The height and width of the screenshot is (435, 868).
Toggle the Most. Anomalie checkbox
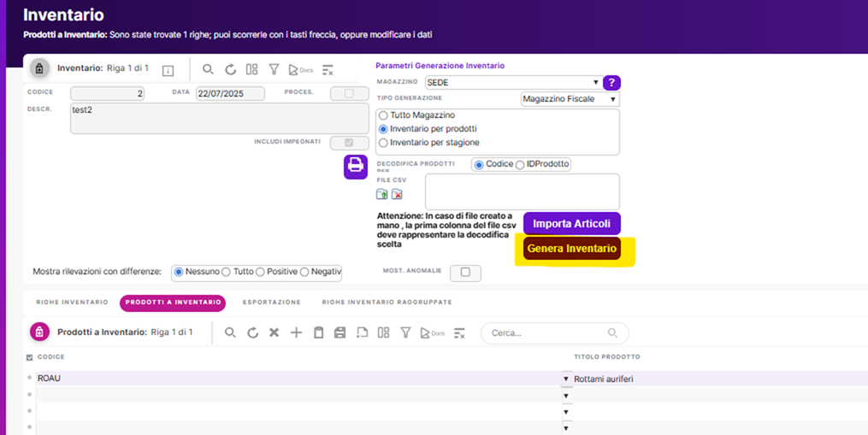pos(465,273)
